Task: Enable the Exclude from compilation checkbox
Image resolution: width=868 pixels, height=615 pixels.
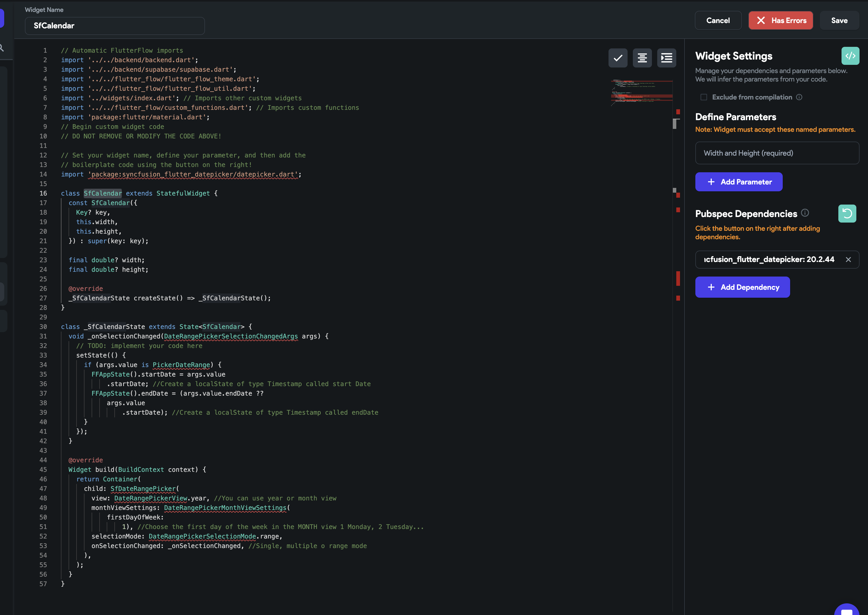Action: click(704, 97)
